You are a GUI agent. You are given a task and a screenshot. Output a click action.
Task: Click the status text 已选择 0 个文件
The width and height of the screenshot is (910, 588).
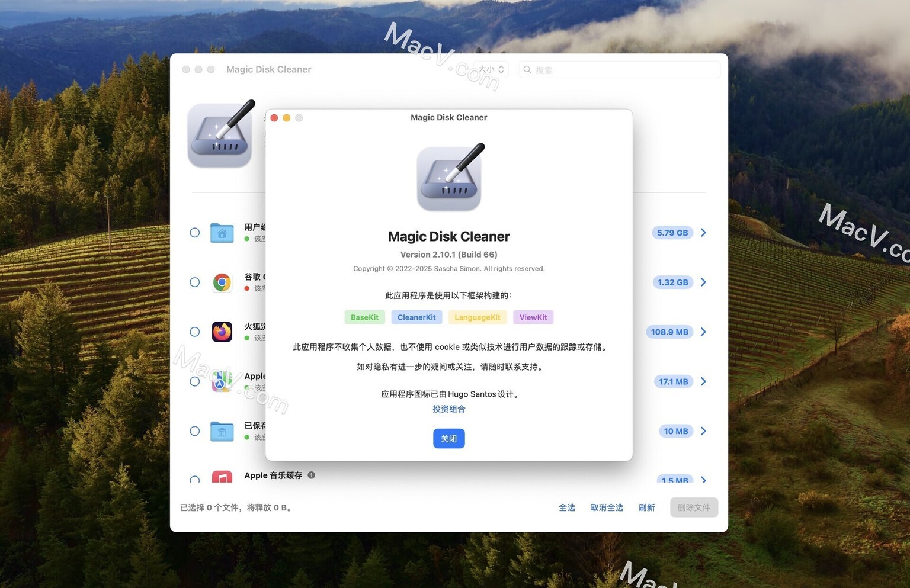click(236, 507)
